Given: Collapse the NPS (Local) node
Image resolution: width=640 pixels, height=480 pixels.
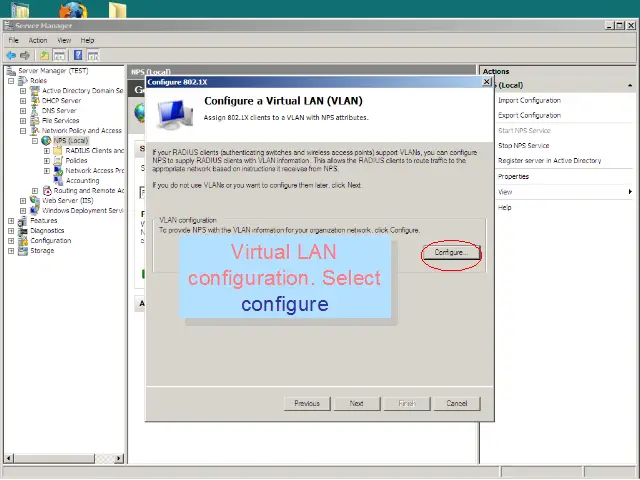Looking at the screenshot, I should (35, 141).
